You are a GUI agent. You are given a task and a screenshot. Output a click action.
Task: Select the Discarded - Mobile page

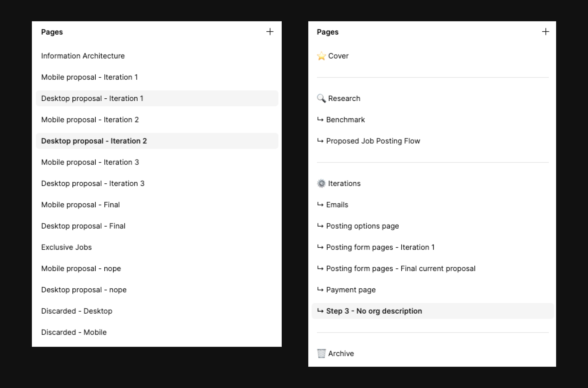click(x=74, y=332)
